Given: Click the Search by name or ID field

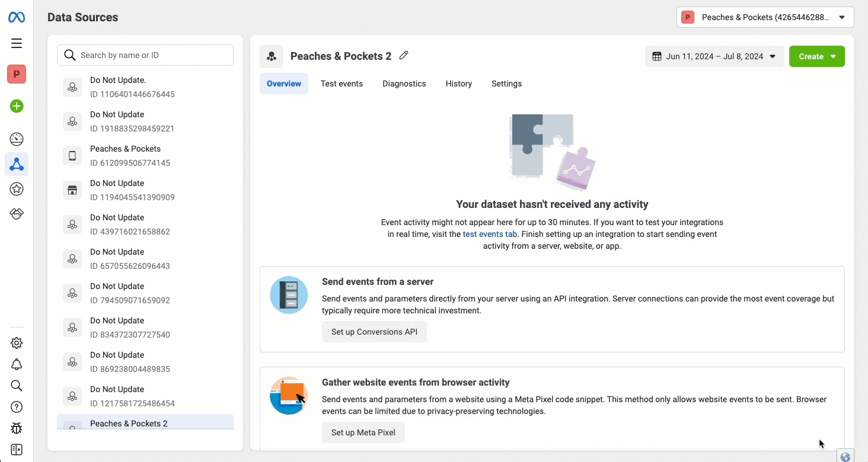Looking at the screenshot, I should click(145, 55).
